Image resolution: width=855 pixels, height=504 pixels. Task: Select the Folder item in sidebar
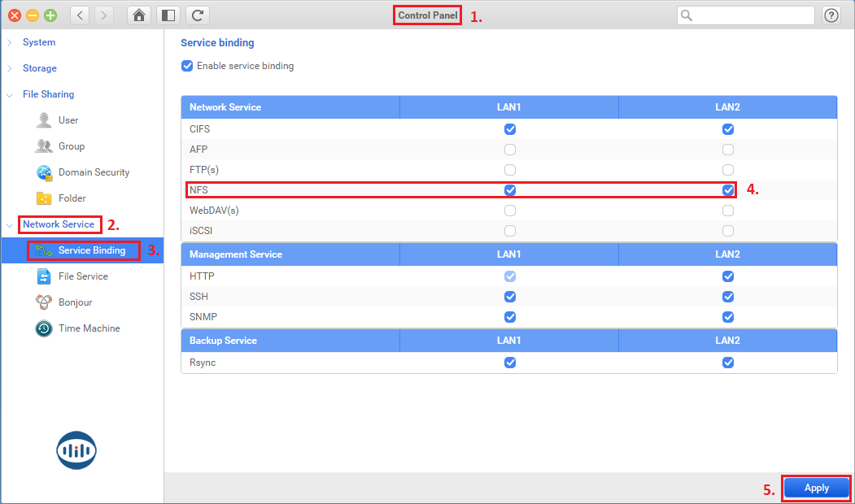click(72, 198)
